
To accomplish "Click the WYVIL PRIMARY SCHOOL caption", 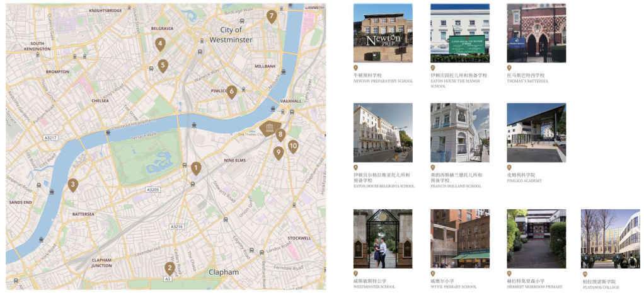I will [x=453, y=287].
